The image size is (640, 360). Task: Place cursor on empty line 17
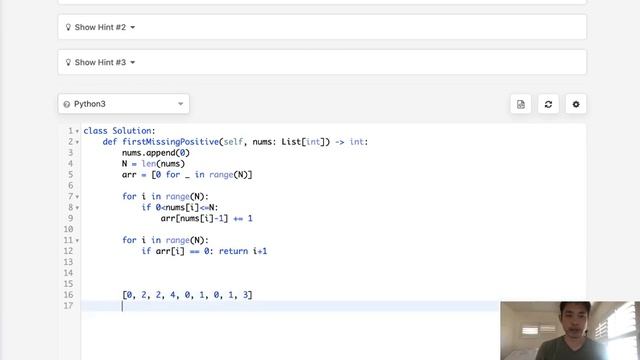tap(290, 306)
